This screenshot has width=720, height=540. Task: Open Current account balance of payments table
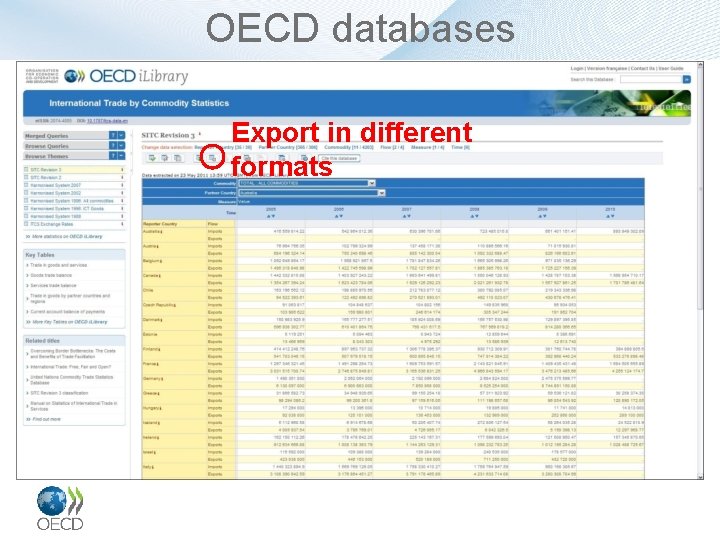pos(68,311)
